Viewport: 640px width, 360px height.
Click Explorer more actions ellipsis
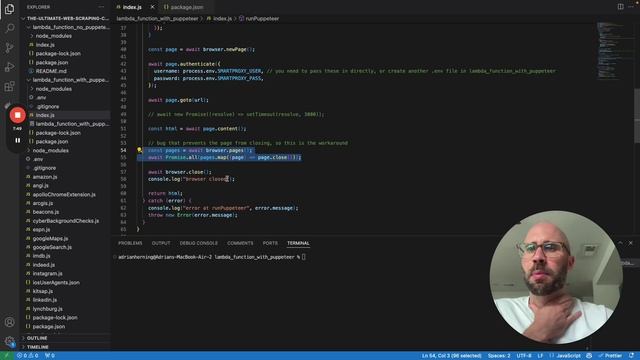[x=101, y=7]
